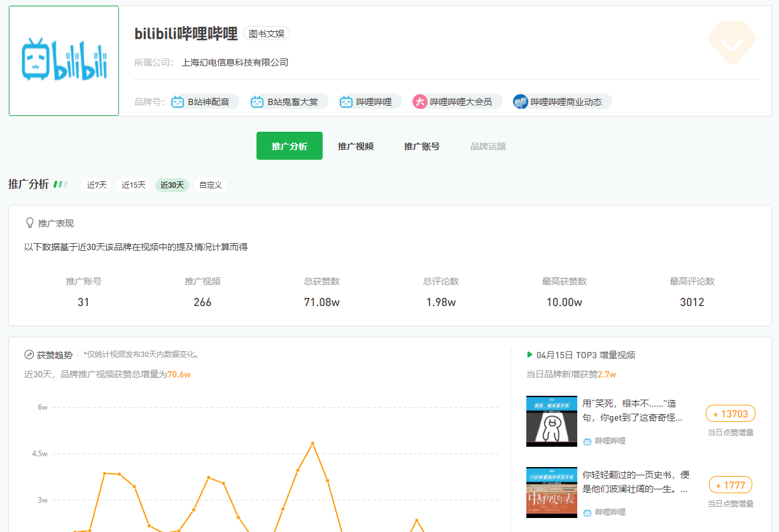Image resolution: width=779 pixels, height=532 pixels.
Task: Open the 上海幻电信息科技有限公司 company link
Action: tap(235, 62)
